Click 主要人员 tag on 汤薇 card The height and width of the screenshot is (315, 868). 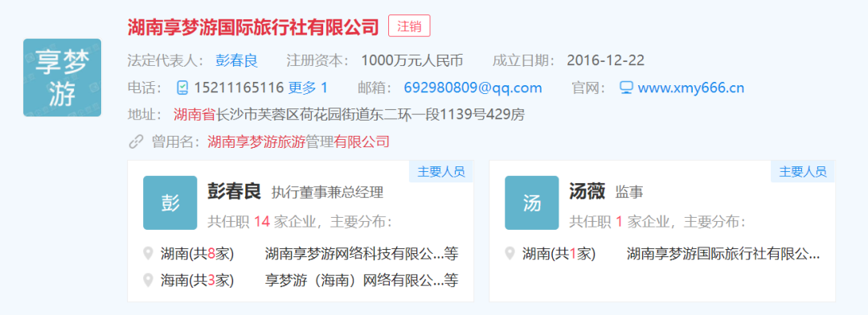(x=803, y=172)
